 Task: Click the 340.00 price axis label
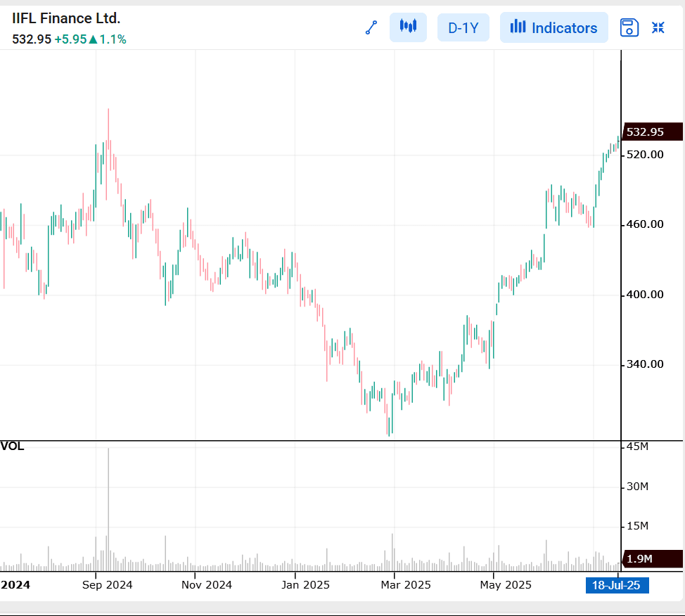click(x=645, y=364)
